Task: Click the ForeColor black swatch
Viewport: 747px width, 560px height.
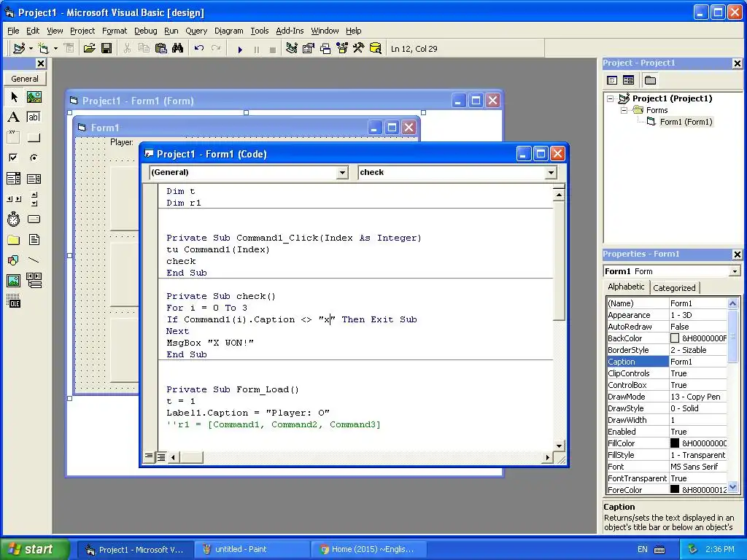Action: 675,489
